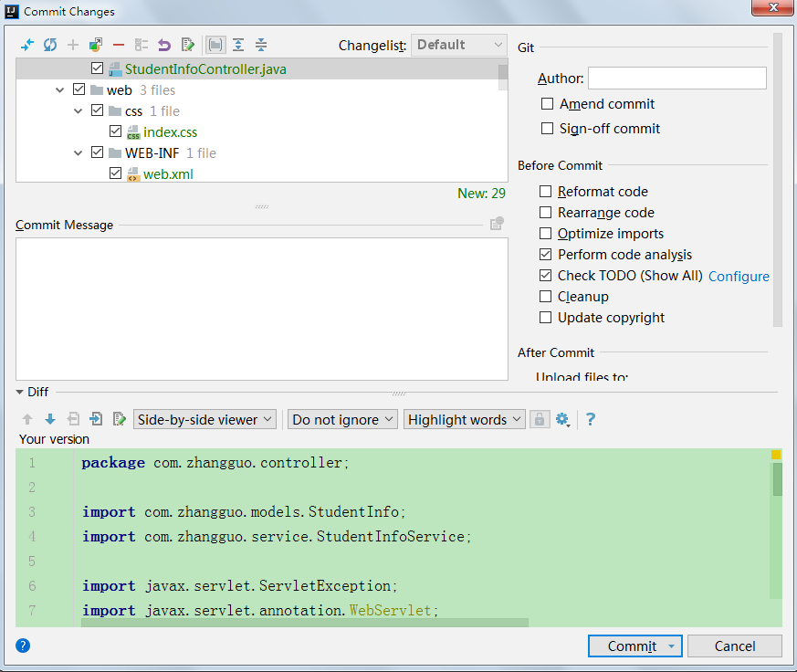Refresh the changes list
Image resolution: width=797 pixels, height=672 pixels.
[50, 45]
